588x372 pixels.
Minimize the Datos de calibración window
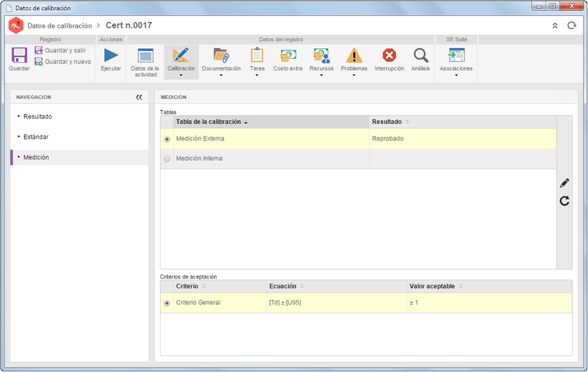pyautogui.click(x=539, y=6)
